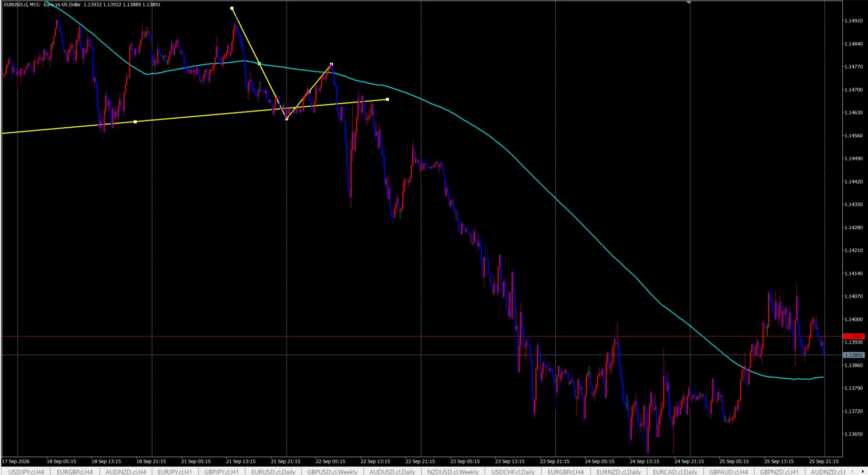Viewport: 868px width, 475px height.
Task: Select the USDCHF.cl,Daily chart tab
Action: (513, 471)
